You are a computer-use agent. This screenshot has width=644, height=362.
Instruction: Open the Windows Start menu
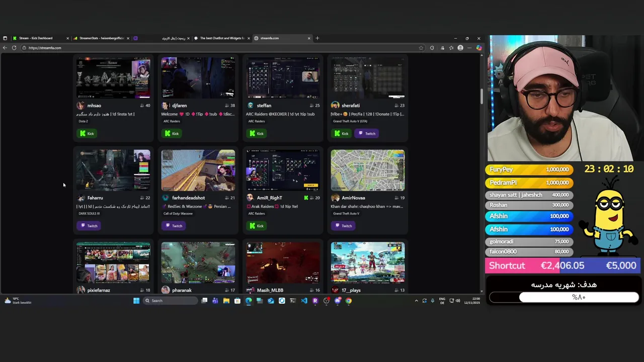(136, 301)
